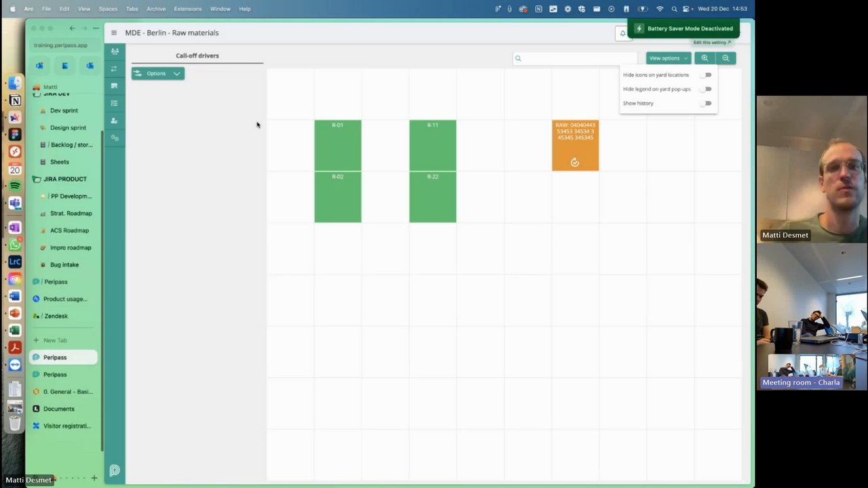Click the gears settings sidebar icon
Screen dimensions: 868x488
click(x=114, y=138)
